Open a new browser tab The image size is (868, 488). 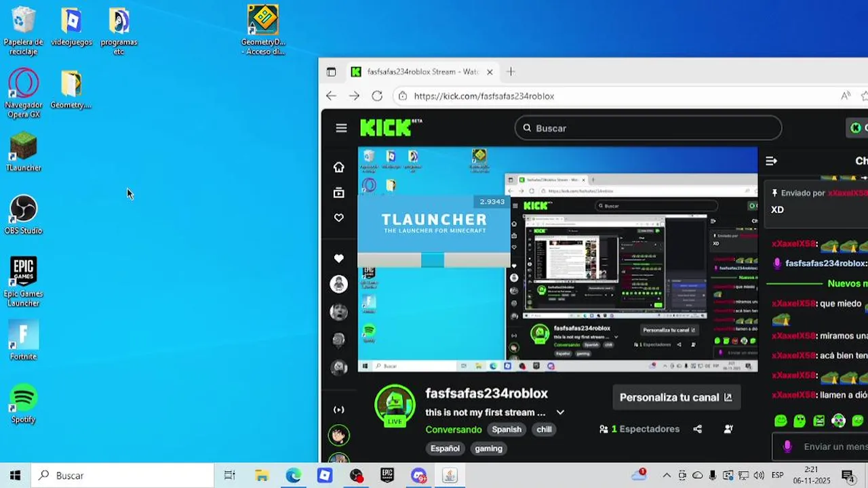click(x=511, y=72)
